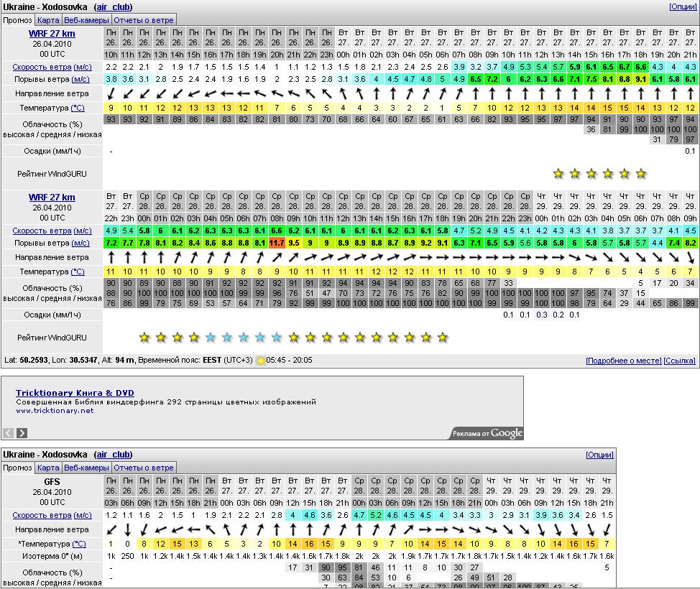Click the Ссылка link

click(x=679, y=361)
